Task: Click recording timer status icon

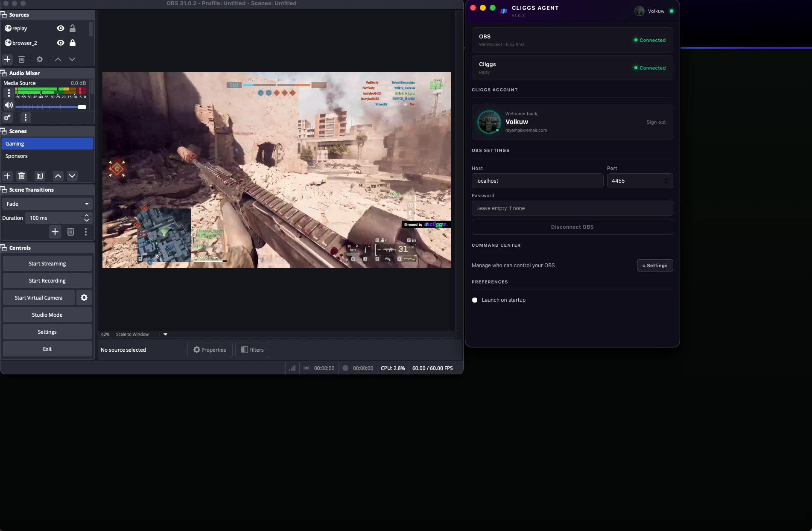Action: 345,368
